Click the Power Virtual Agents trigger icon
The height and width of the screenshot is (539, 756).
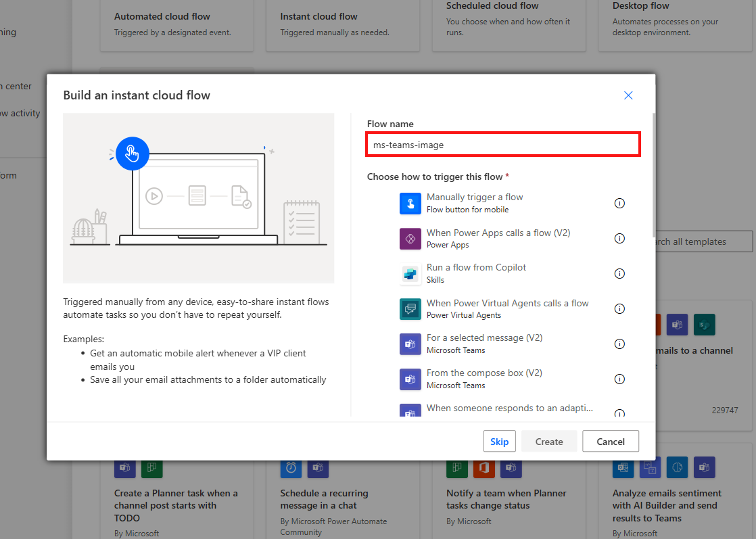click(410, 308)
